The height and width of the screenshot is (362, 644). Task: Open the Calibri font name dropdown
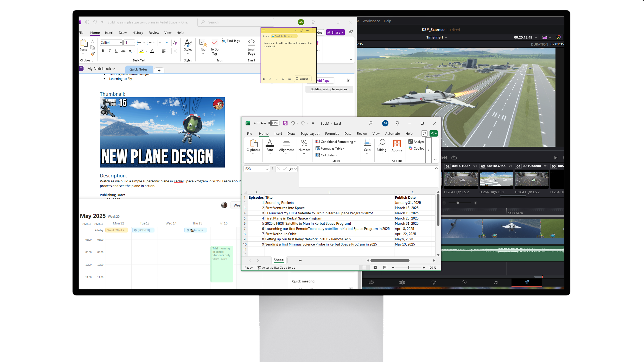[x=121, y=43]
